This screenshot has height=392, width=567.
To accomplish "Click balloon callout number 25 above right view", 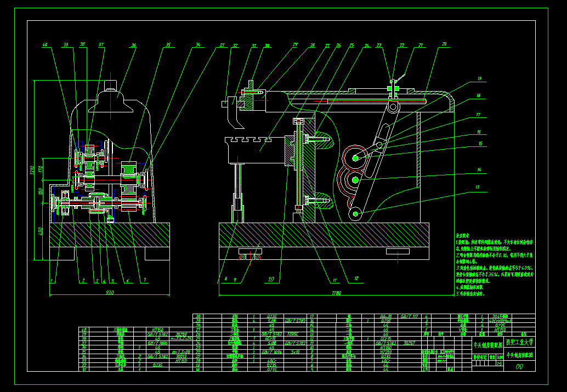I will pyautogui.click(x=351, y=45).
